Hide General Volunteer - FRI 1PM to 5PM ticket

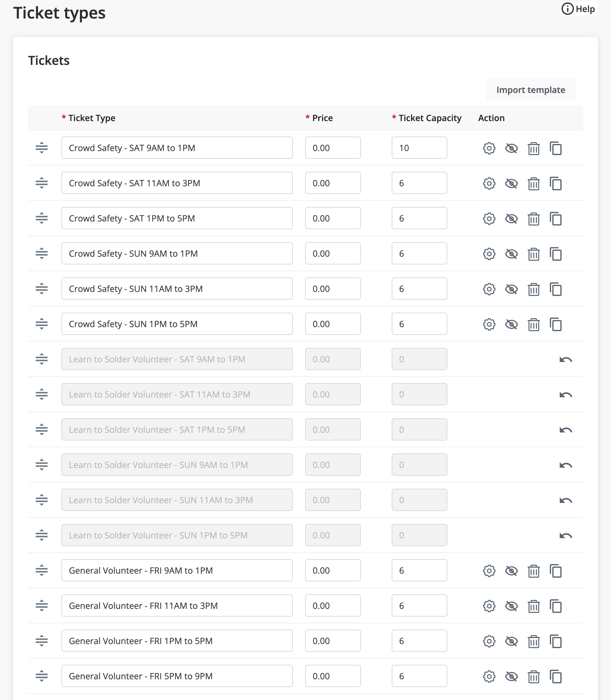[511, 641]
